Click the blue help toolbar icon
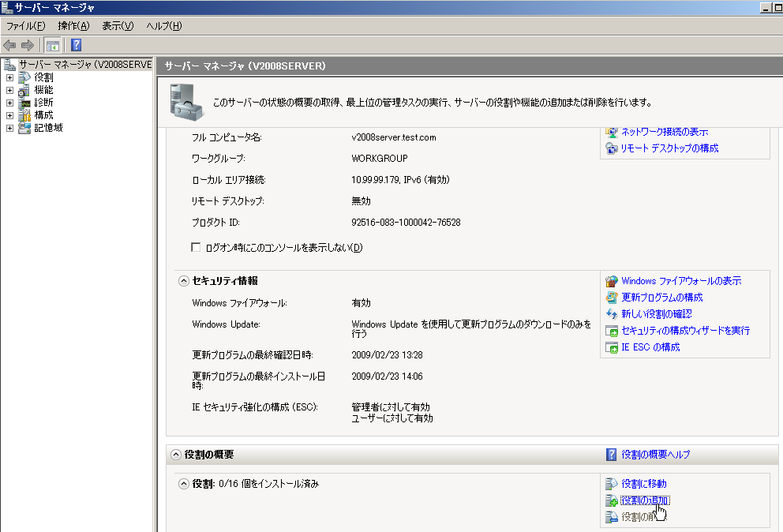The image size is (783, 532). coord(77,45)
